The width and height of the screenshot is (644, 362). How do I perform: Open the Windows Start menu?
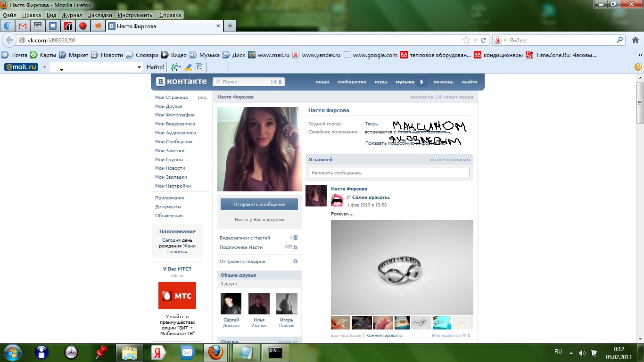point(12,352)
